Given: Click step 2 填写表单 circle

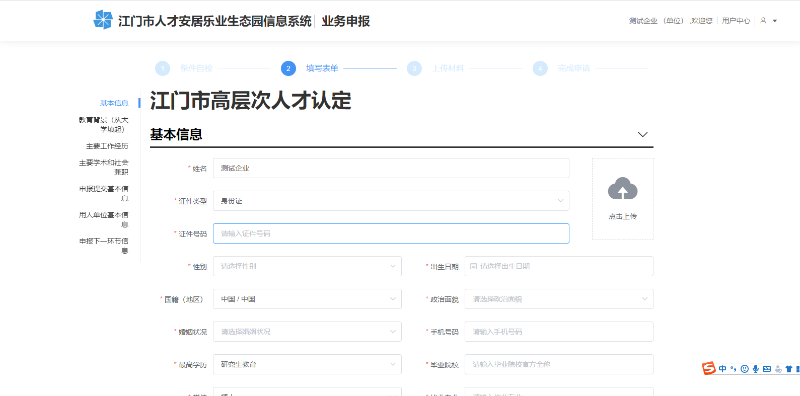Looking at the screenshot, I should coord(288,68).
